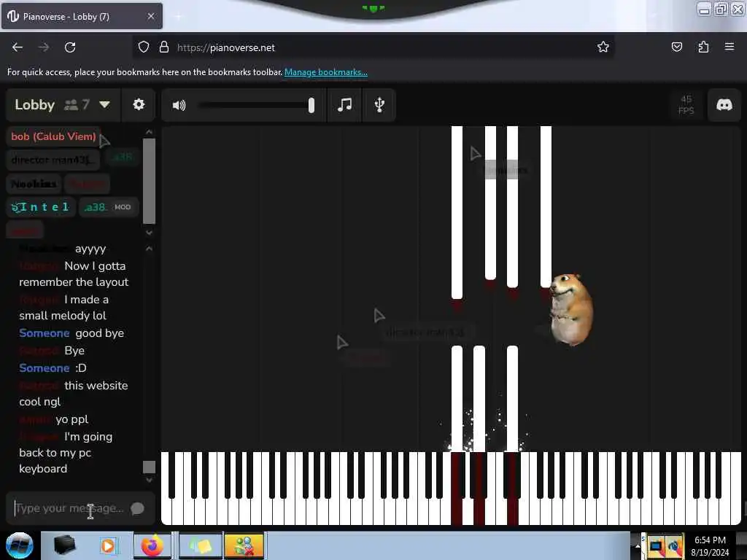The width and height of the screenshot is (747, 560).
Task: Click chat text "ayyyy"
Action: click(90, 249)
